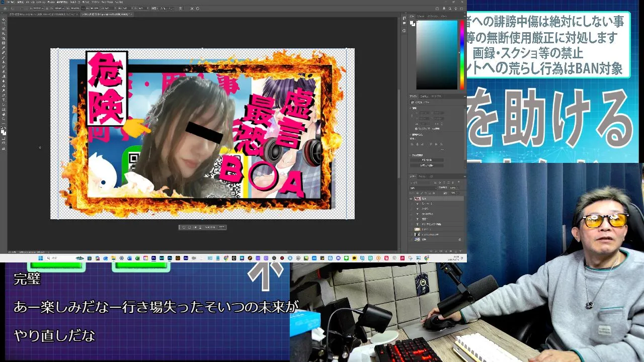Select the first text layer below selected layer
Viewport: 644px width, 362px height.
pyautogui.click(x=437, y=204)
